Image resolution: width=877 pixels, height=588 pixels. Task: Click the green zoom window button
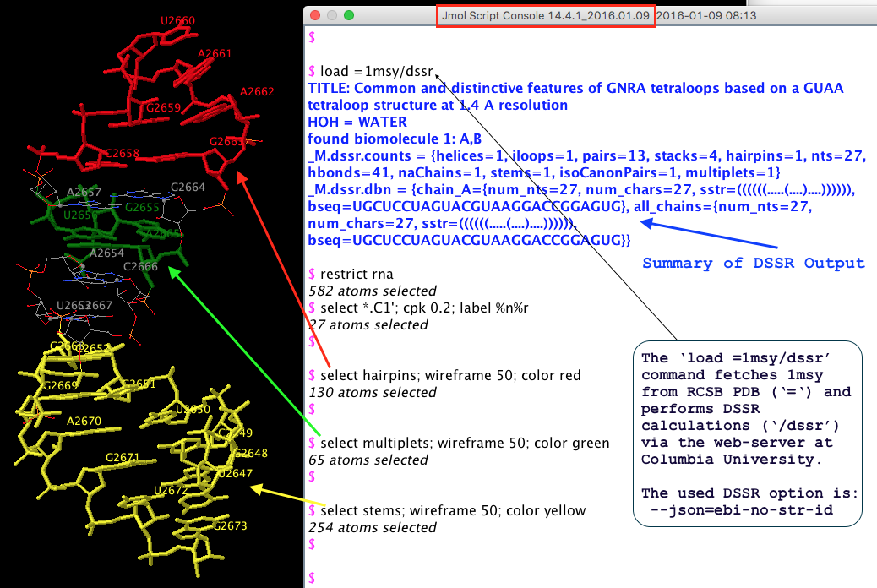tap(349, 16)
